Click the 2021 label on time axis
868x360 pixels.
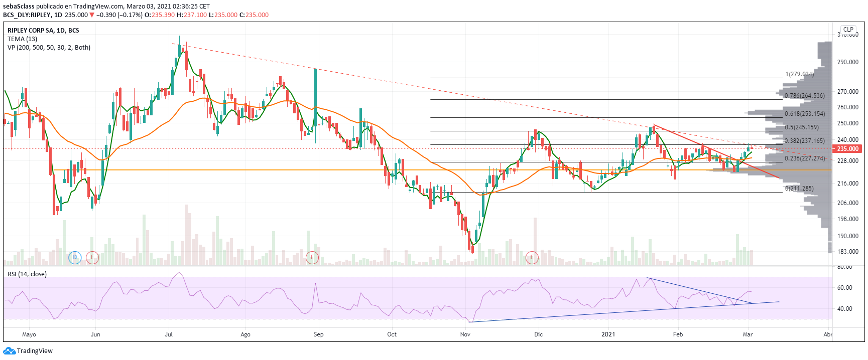tap(608, 334)
